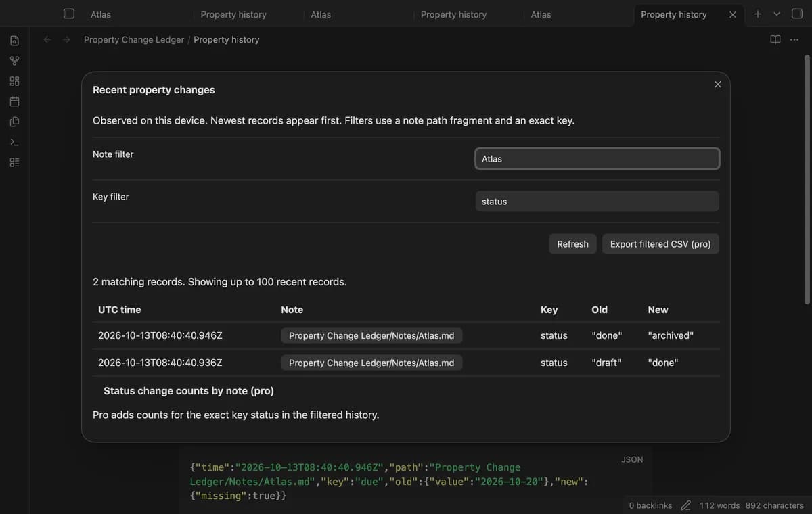Viewport: 812px width, 514px height.
Task: Click the Old column header
Action: pos(600,310)
